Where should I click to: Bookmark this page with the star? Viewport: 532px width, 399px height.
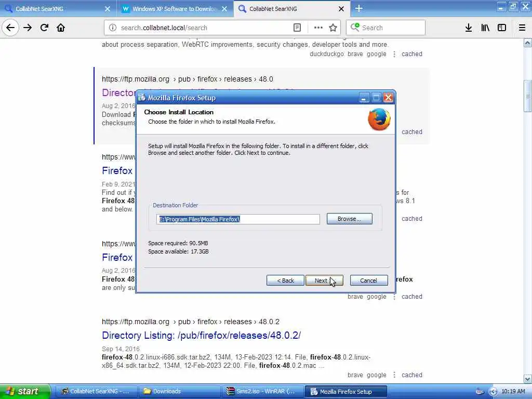point(333,28)
